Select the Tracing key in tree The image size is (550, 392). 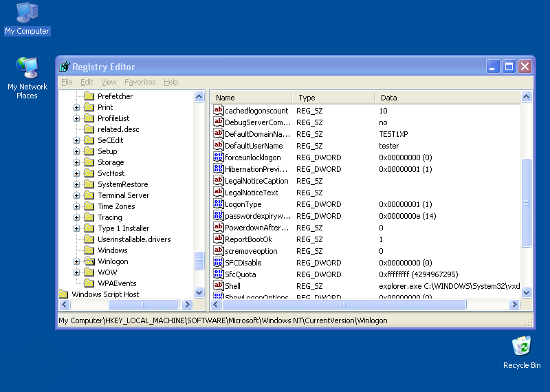[110, 217]
